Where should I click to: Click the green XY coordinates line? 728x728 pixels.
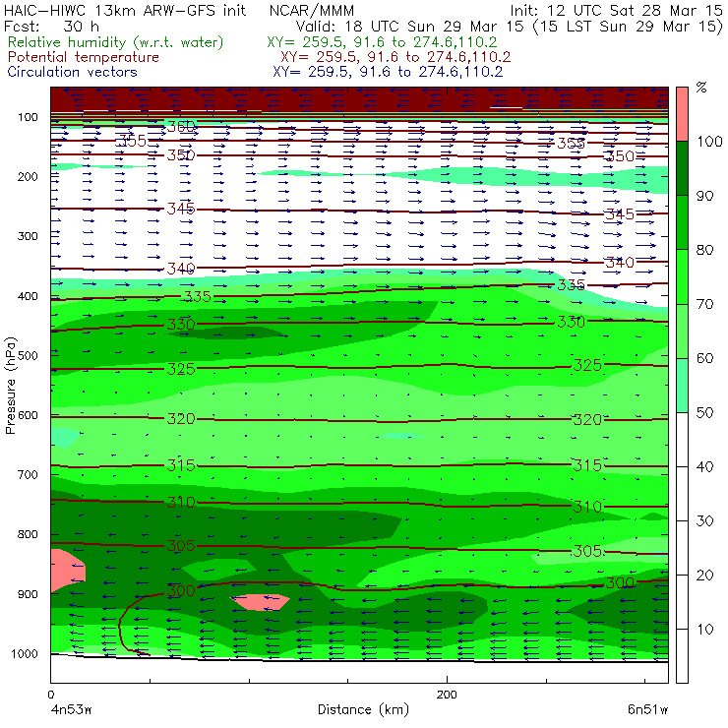tap(382, 42)
